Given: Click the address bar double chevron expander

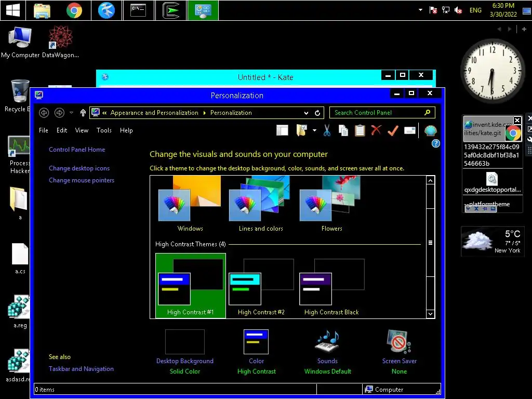Looking at the screenshot, I should 104,113.
